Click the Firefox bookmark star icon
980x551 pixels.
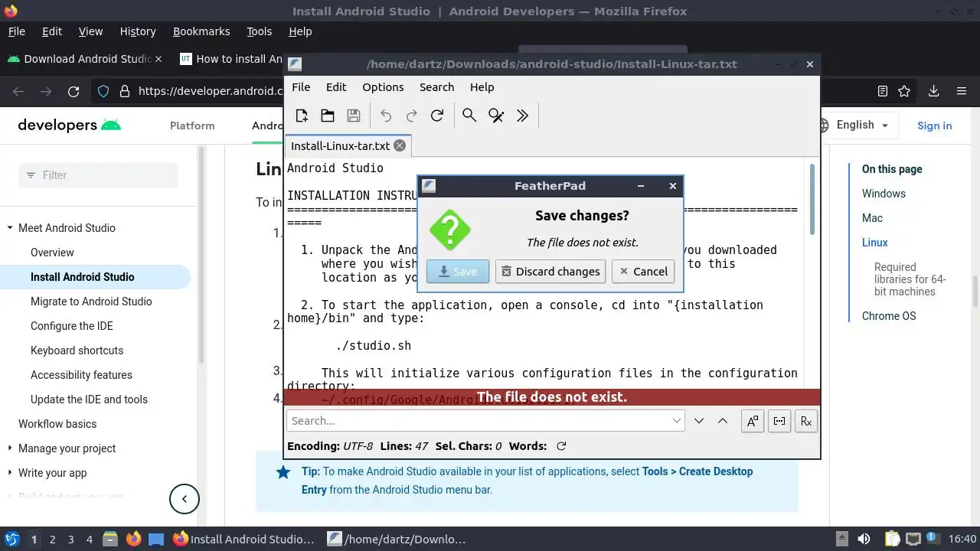tap(904, 91)
